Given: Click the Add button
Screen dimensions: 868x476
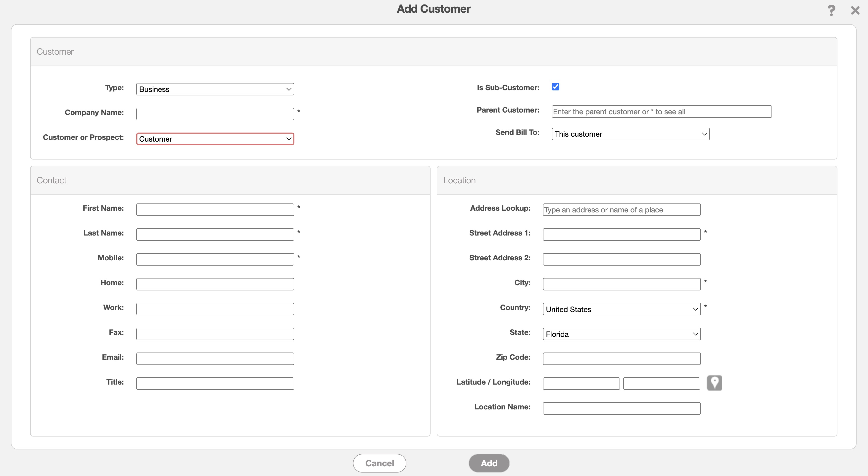Looking at the screenshot, I should pyautogui.click(x=488, y=463).
